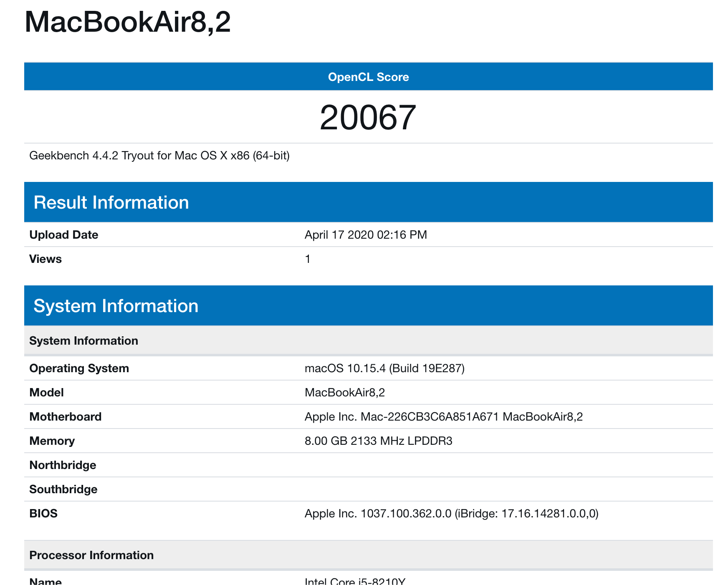Click the Model label
Image resolution: width=728 pixels, height=585 pixels.
47,392
